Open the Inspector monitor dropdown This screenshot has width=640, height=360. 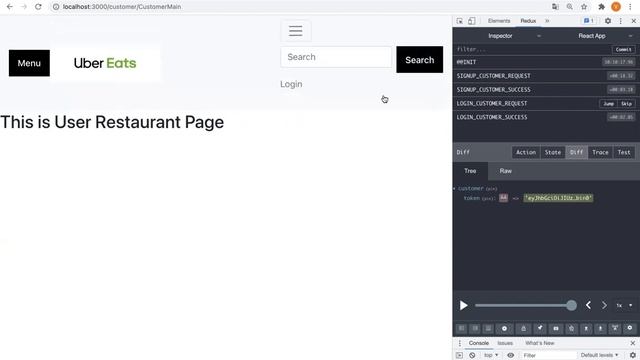tap(500, 36)
